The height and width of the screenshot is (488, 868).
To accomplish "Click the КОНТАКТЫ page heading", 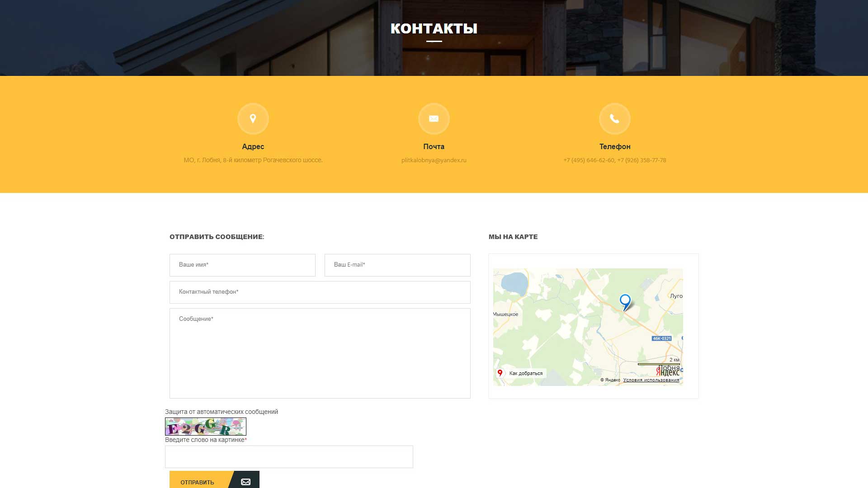I will click(x=434, y=29).
